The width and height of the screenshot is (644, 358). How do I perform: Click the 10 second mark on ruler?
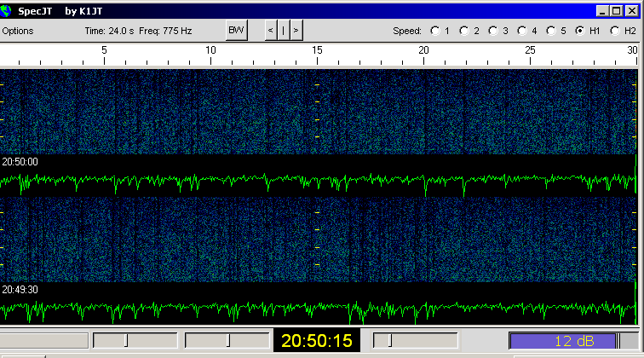tap(210, 50)
